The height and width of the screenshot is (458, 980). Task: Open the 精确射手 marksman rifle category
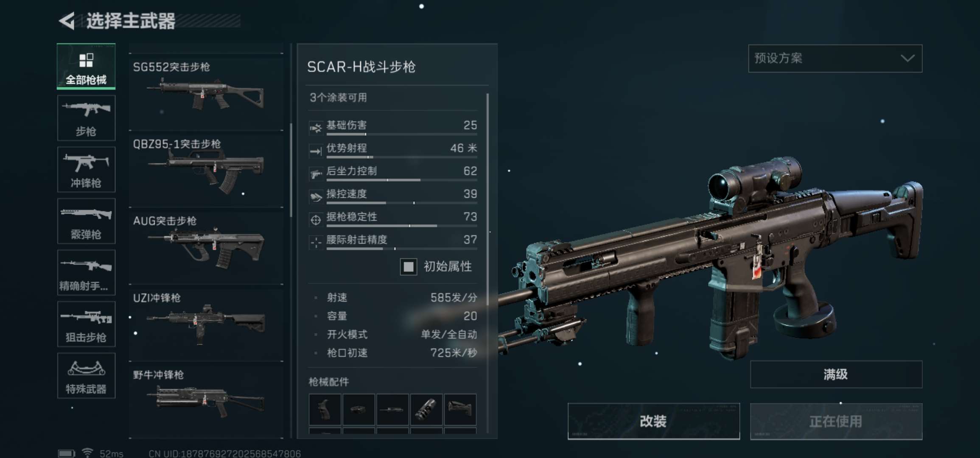pos(86,272)
